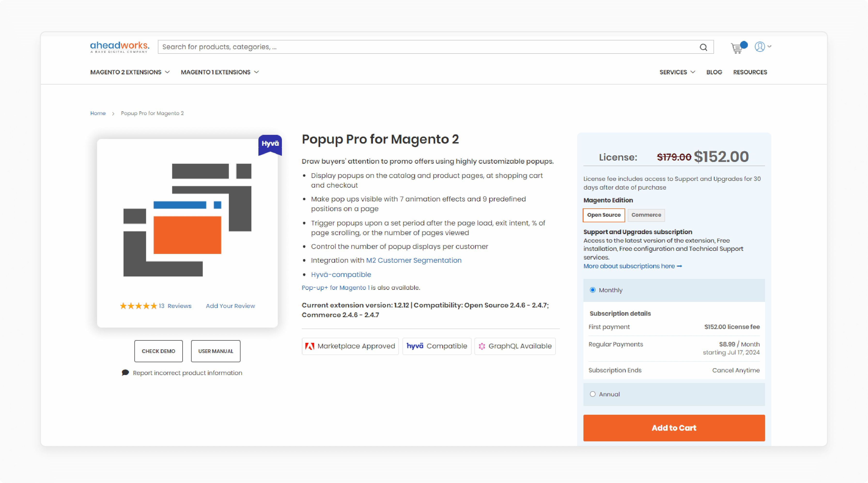
Task: Select the Open Source Magento Edition toggle
Action: [x=603, y=215]
